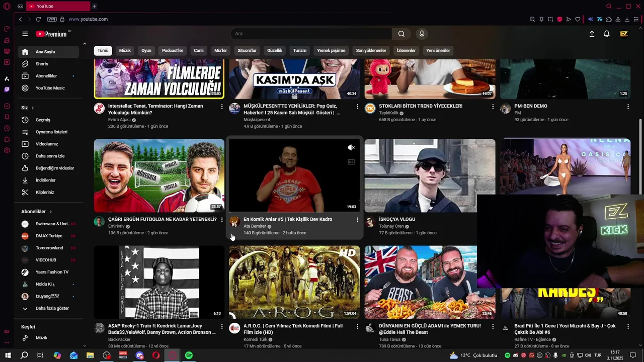Select the Müzik filter chip
Image resolution: width=644 pixels, height=362 pixels.
125,50
